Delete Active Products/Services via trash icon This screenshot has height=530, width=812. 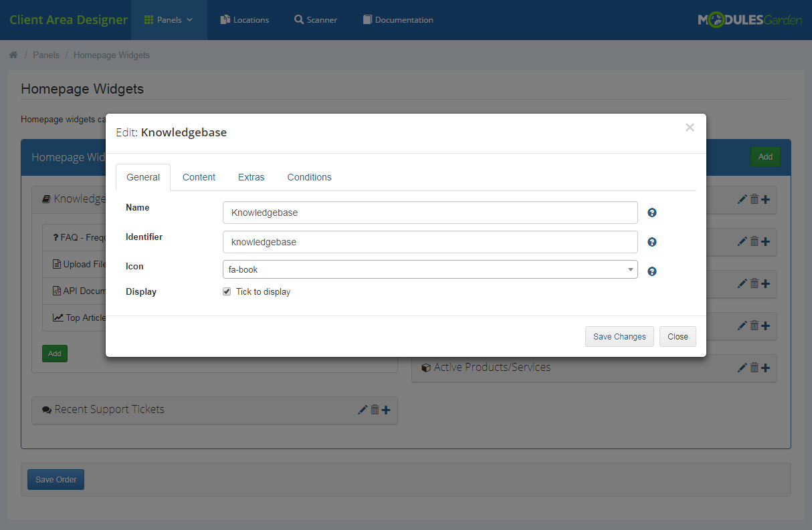(754, 368)
